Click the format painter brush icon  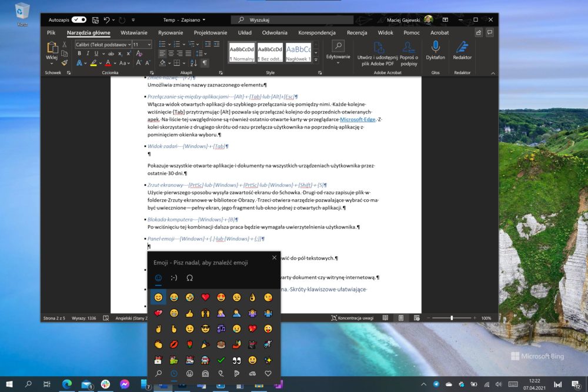[65, 62]
